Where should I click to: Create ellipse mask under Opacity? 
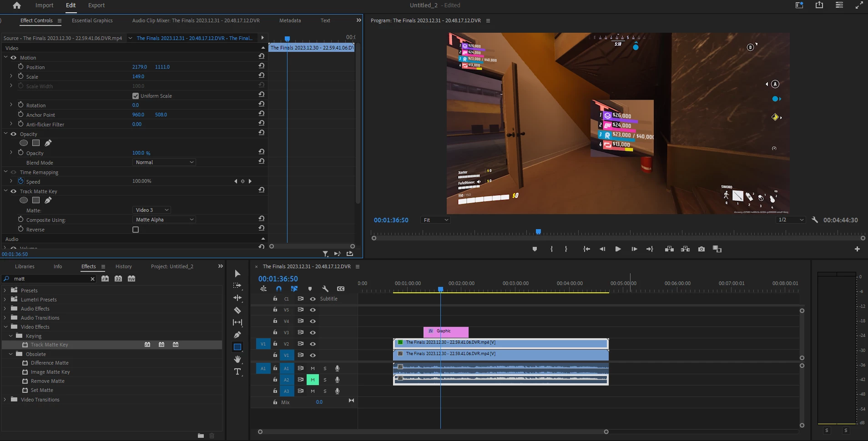point(24,143)
